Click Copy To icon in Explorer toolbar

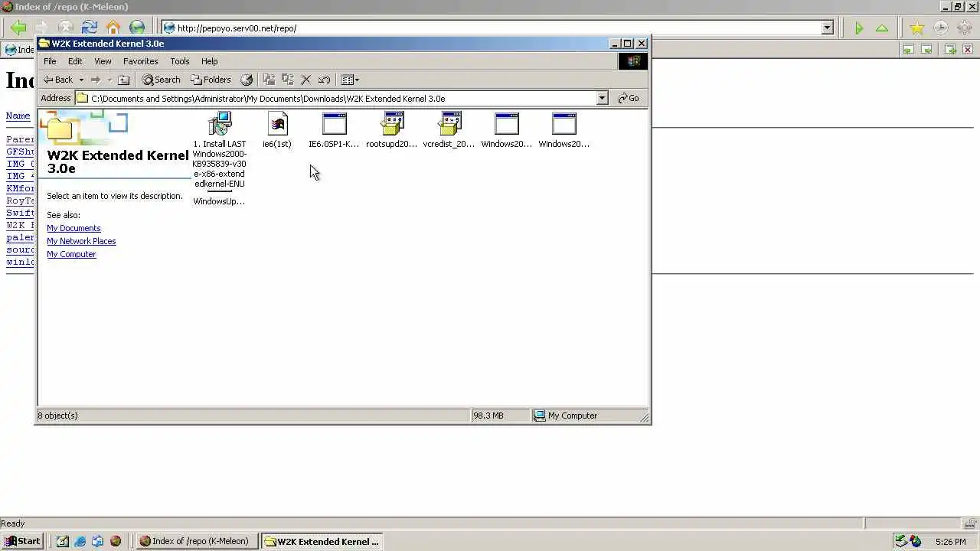(288, 80)
